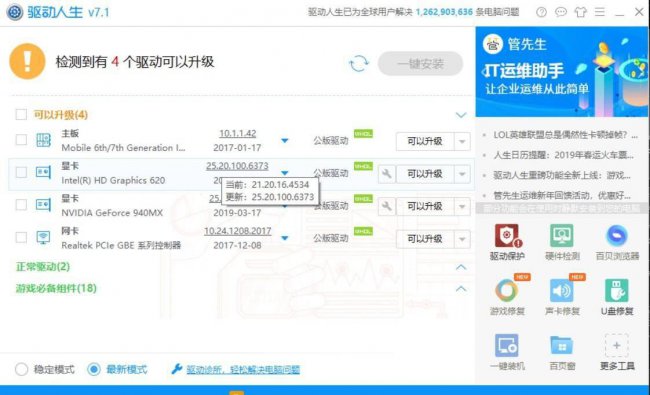Check the 主板 driver row checkbox
650x395 pixels.
21,140
